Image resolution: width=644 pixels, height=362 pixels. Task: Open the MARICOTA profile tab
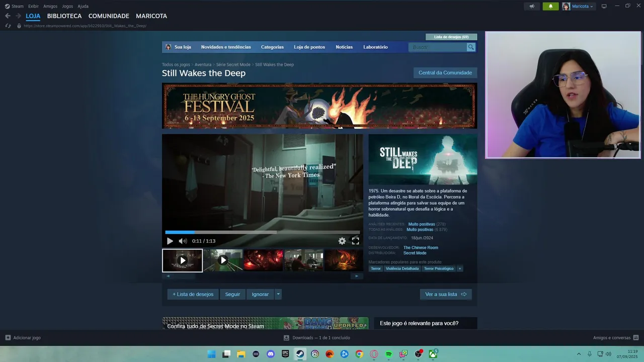(151, 16)
